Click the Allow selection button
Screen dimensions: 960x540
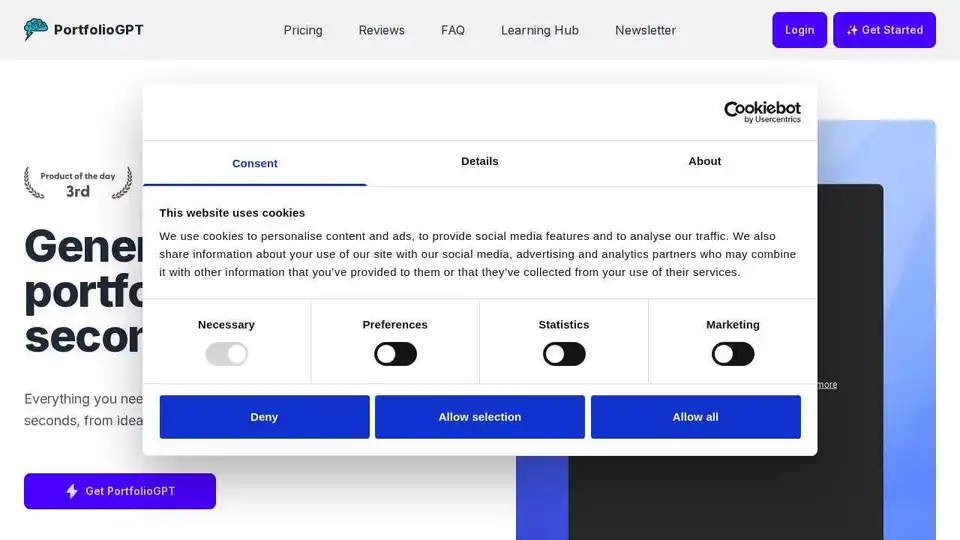[480, 417]
